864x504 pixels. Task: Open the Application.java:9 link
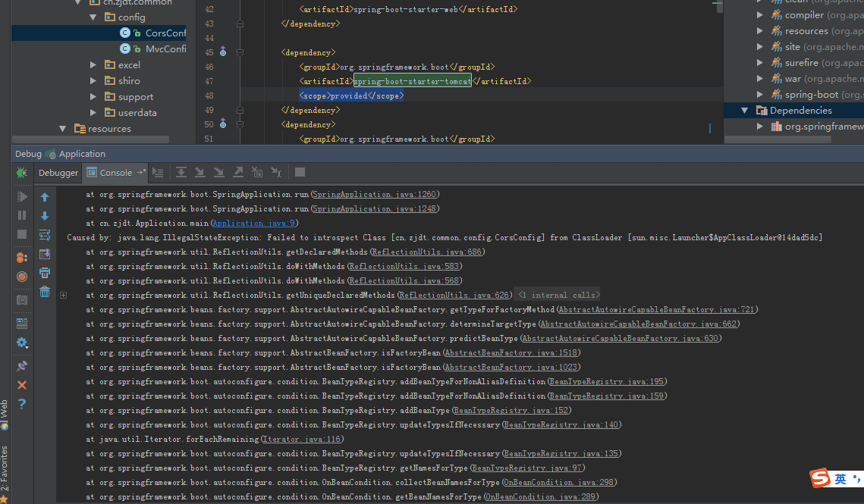[255, 224]
